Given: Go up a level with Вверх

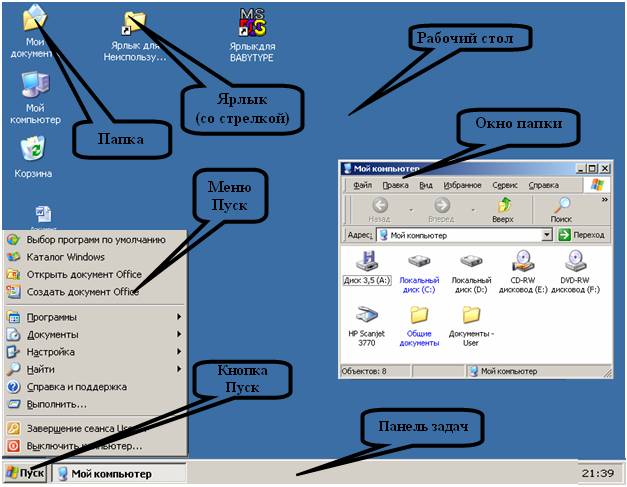Looking at the screenshot, I should pyautogui.click(x=503, y=210).
